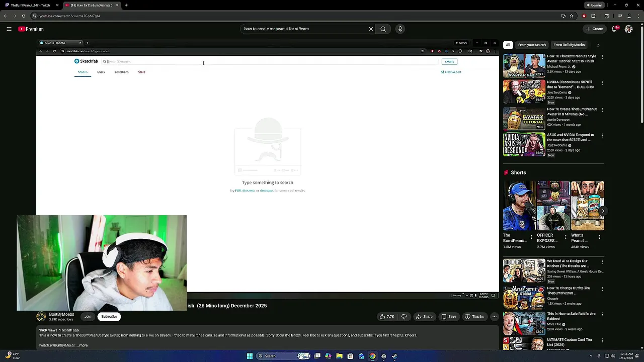Clear the YouTube search query
Image resolution: width=644 pixels, height=362 pixels.
(x=371, y=29)
